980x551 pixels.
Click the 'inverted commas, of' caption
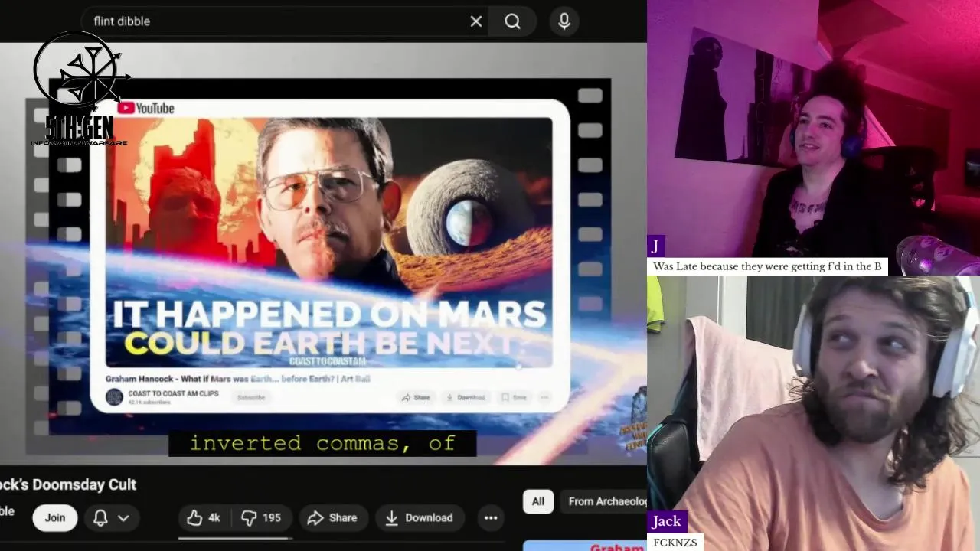pos(322,443)
